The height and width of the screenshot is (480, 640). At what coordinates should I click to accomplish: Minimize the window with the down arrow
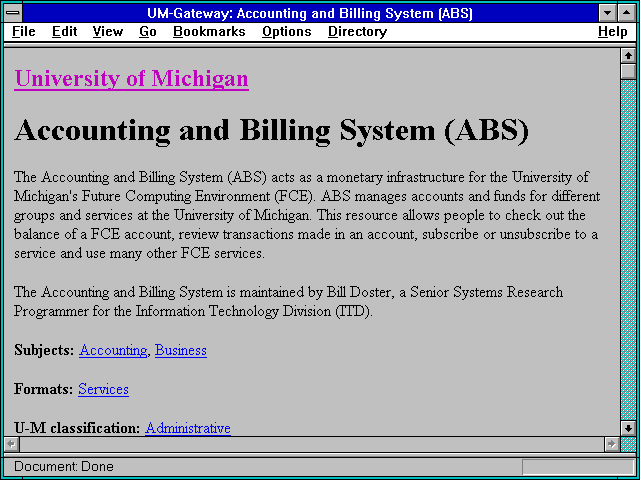[608, 13]
